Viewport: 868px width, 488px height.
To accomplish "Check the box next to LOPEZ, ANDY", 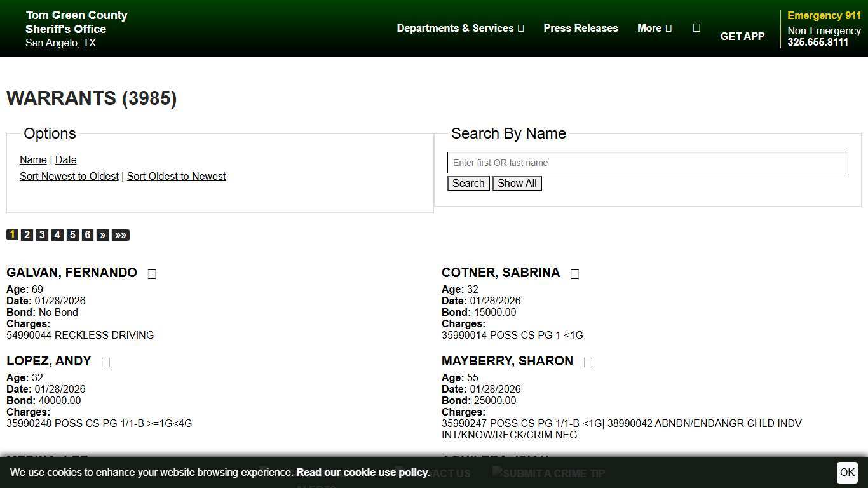I will [x=105, y=362].
